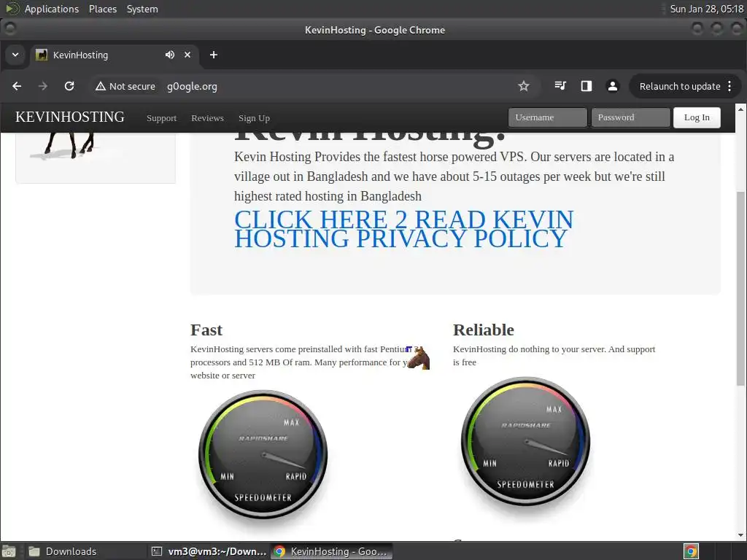
Task: Open the media control icon in toolbar
Action: coord(560,86)
